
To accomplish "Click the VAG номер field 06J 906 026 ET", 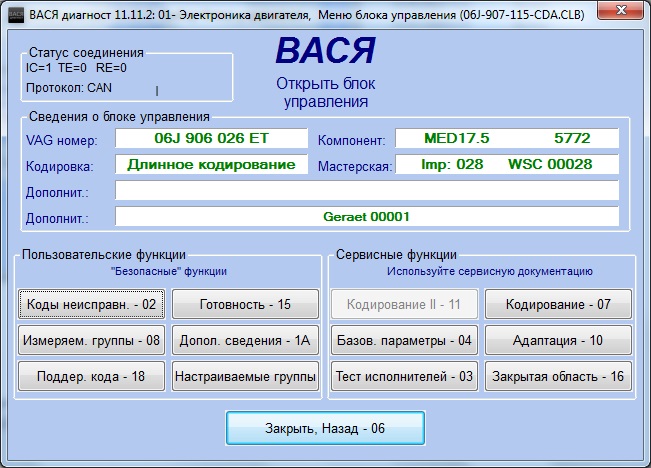I will 211,138.
